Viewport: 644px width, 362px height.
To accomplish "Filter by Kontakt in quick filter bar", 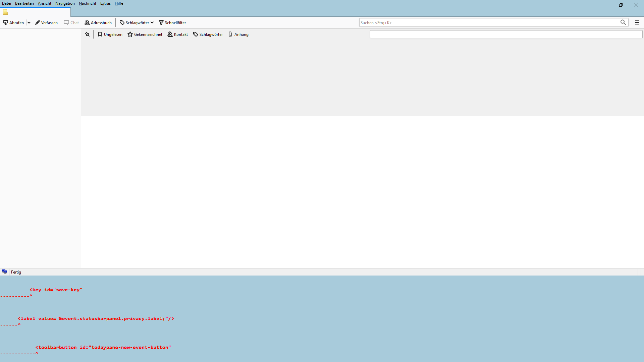I will point(178,35).
